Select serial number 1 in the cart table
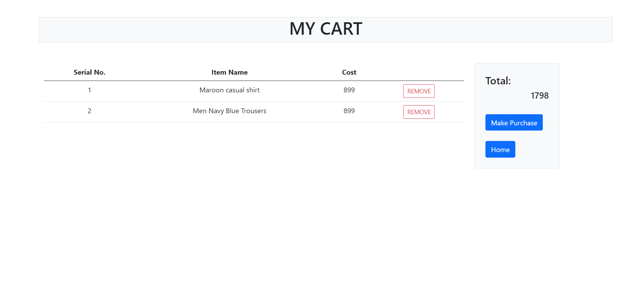Screen dimensions: 644x284 [89, 90]
